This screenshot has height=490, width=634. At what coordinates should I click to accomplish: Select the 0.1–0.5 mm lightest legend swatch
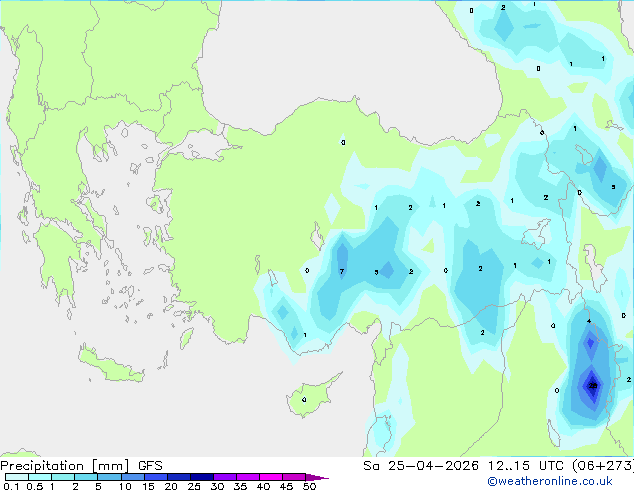tap(17, 477)
